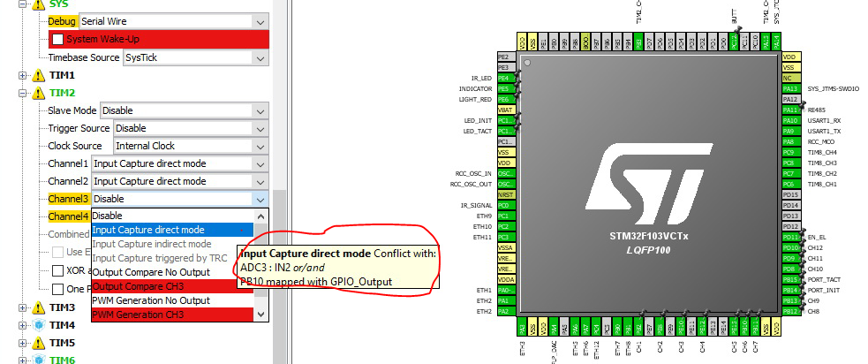
Task: Collapse the TIM2 tree node
Action: 22,93
